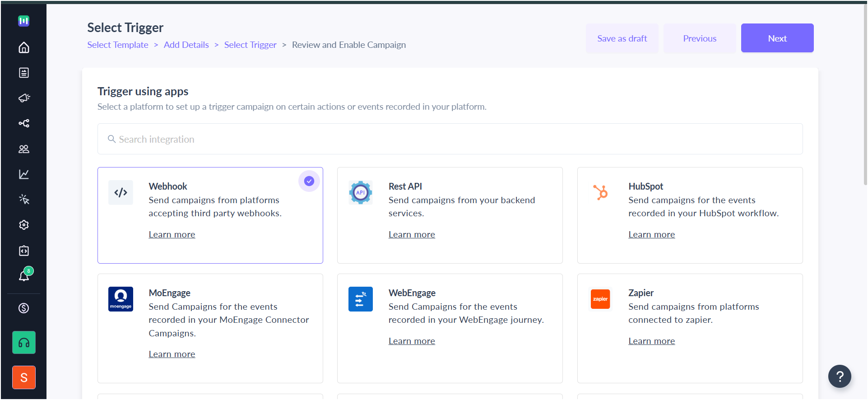Screen dimensions: 868x400
Task: Focus the Search integration field
Action: coord(450,139)
